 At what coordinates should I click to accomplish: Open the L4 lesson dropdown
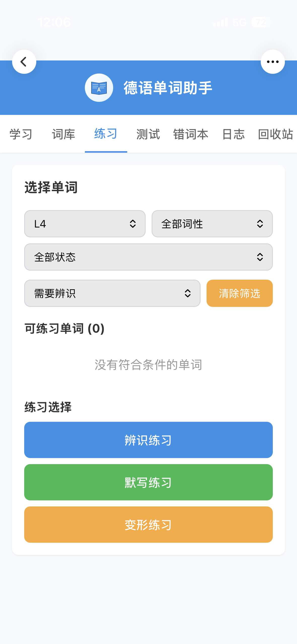pyautogui.click(x=85, y=224)
